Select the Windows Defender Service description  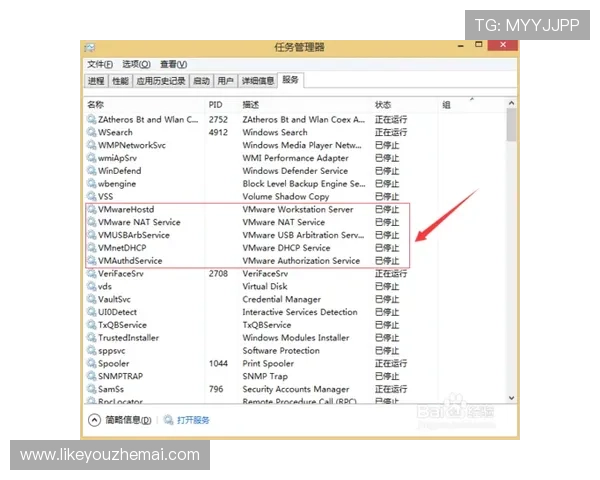tap(295, 171)
